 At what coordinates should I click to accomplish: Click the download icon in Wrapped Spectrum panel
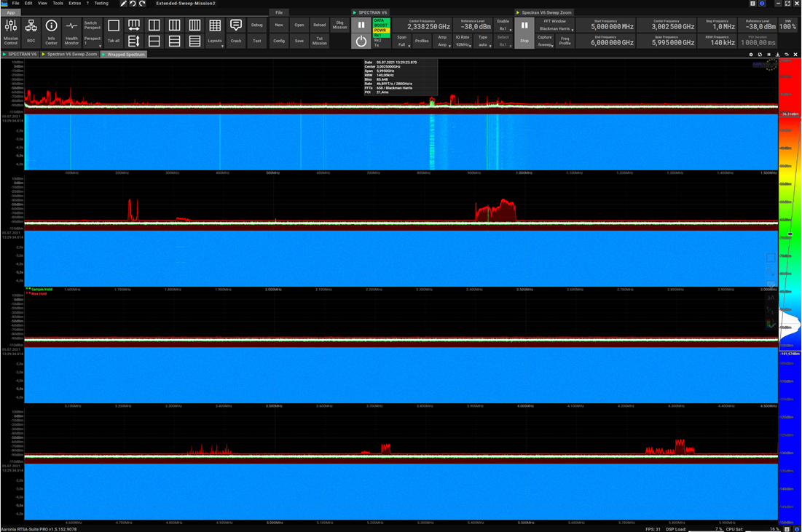[x=777, y=54]
